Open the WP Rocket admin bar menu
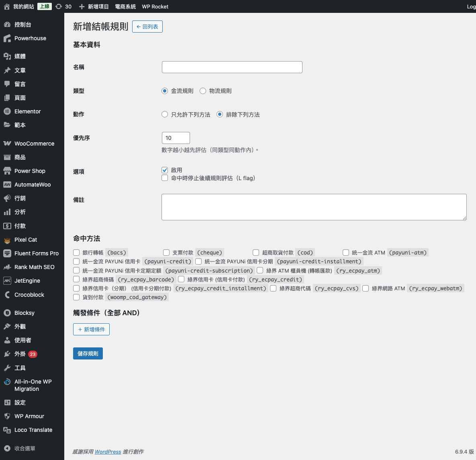The width and height of the screenshot is (476, 460). [155, 6]
